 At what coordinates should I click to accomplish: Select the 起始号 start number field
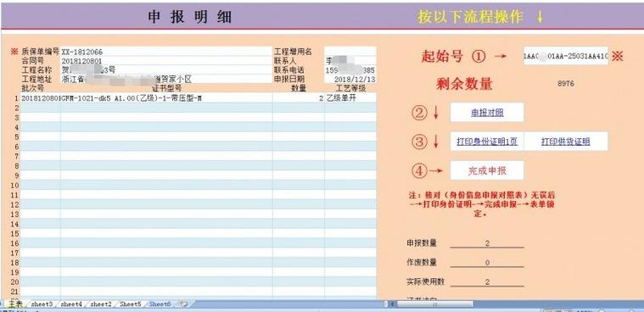pyautogui.click(x=566, y=56)
